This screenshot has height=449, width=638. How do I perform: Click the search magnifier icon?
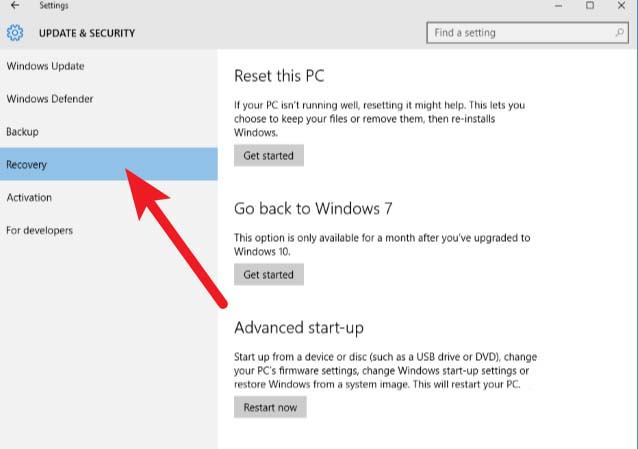620,33
